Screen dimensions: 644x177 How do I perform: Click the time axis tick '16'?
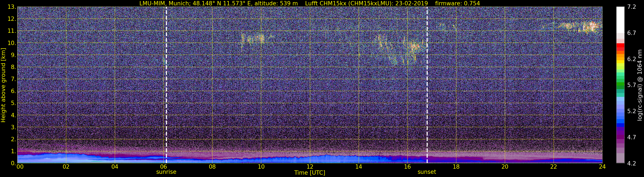[407, 167]
